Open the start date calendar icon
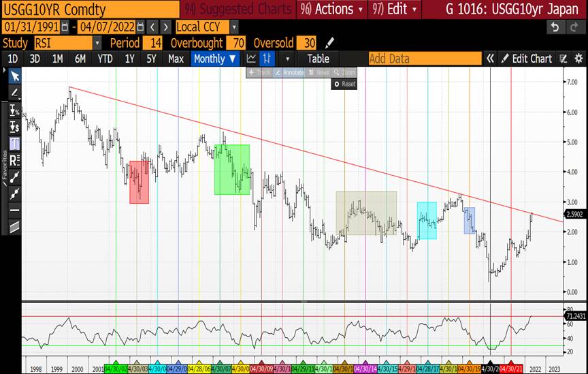588x374 pixels. pos(65,27)
